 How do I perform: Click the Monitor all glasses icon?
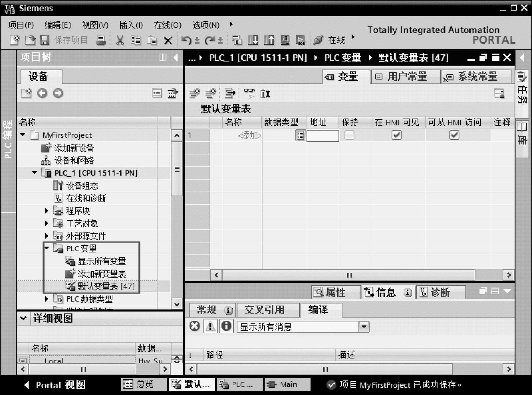coord(249,94)
